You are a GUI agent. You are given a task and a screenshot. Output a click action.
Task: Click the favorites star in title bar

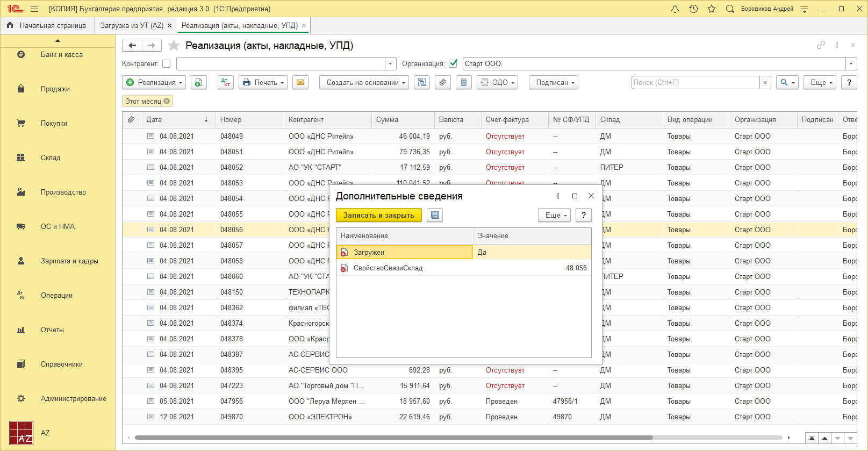click(x=712, y=9)
